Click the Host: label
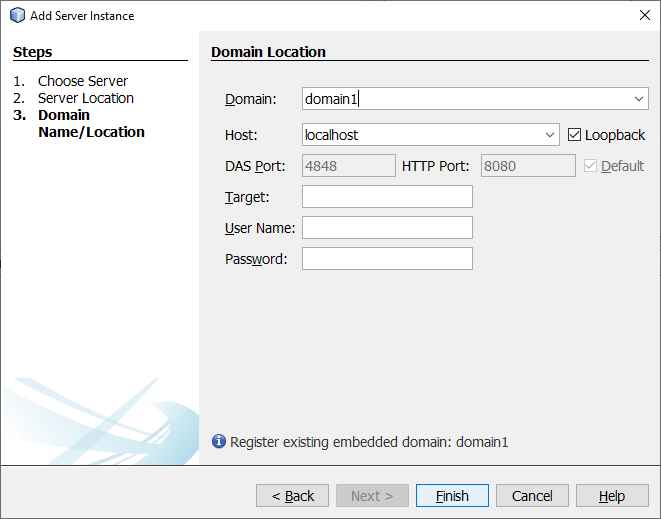 (241, 135)
